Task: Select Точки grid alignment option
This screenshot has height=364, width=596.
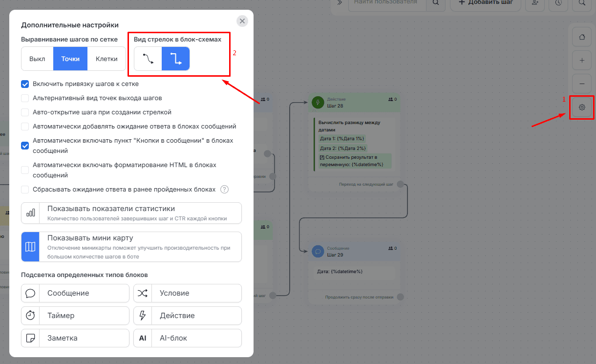Action: point(70,59)
